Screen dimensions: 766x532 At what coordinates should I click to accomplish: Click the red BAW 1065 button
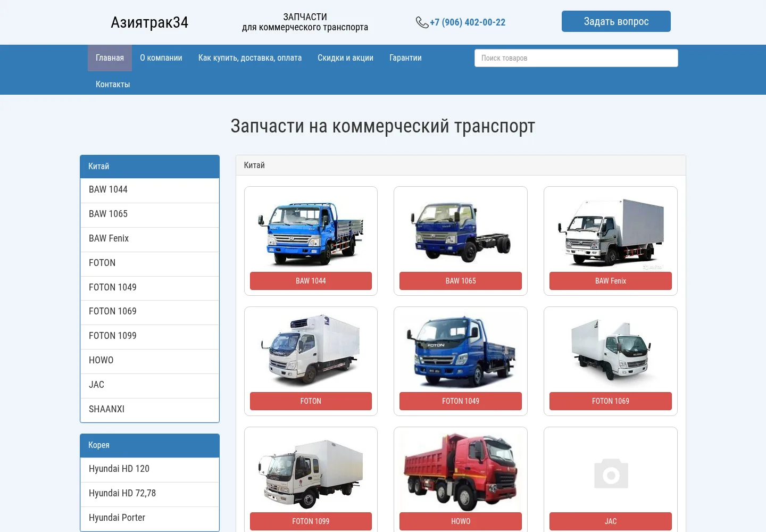461,281
